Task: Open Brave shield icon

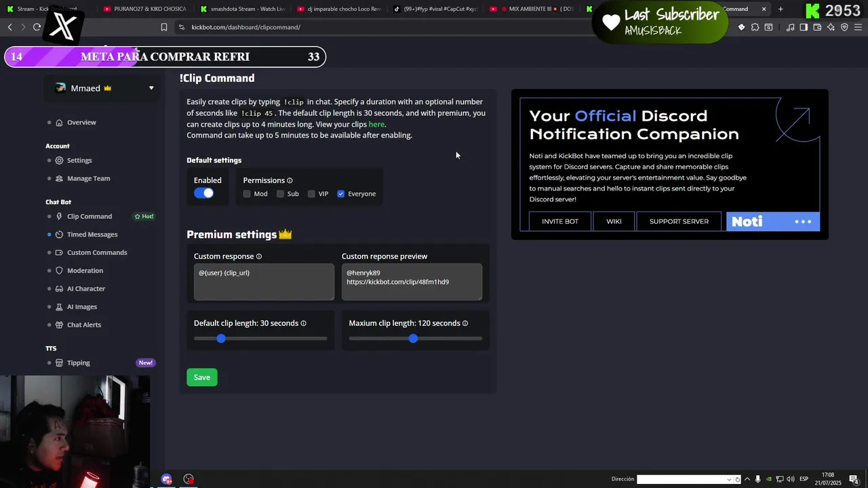Action: click(x=844, y=27)
